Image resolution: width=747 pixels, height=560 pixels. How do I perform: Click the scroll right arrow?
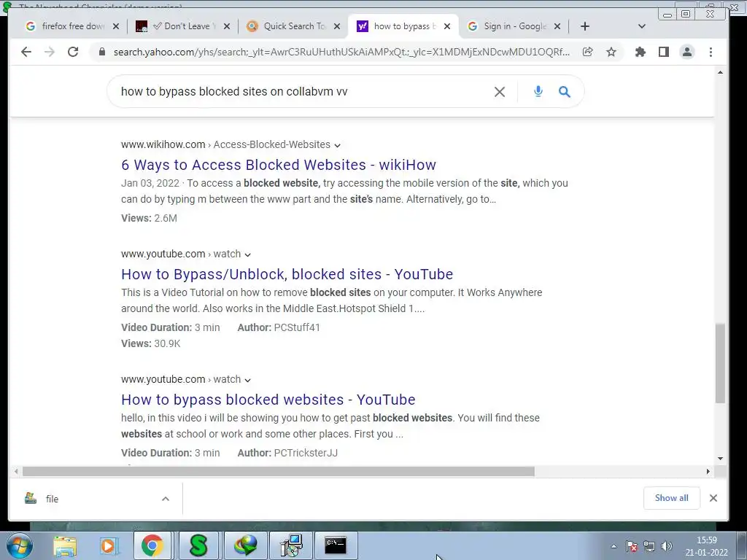(x=708, y=472)
